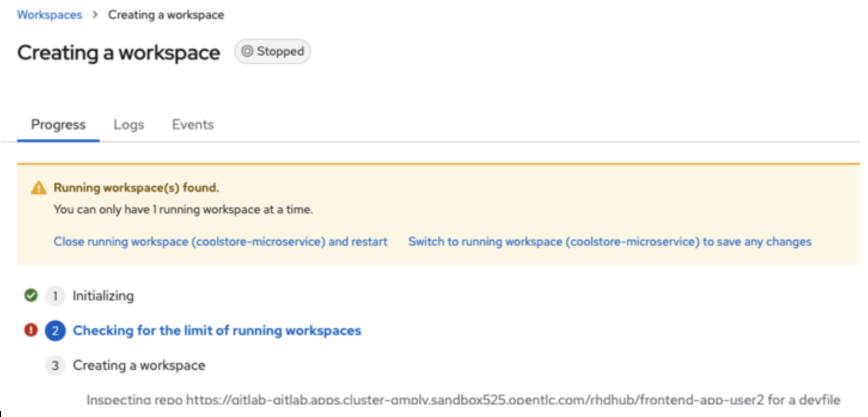This screenshot has width=868, height=417.
Task: Close running coolstore-microservice workspace and restart
Action: tap(221, 242)
